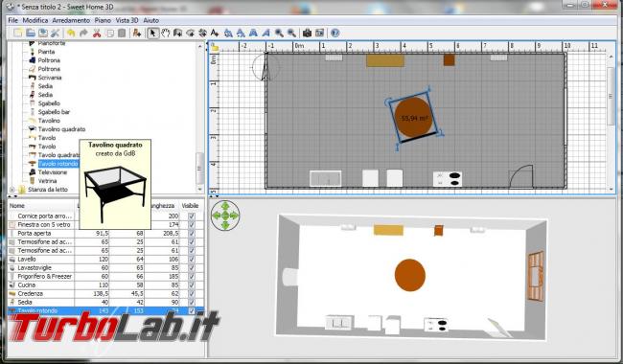This screenshot has width=623, height=364.
Task: Click the Decrease text size icon
Action: click(x=241, y=33)
